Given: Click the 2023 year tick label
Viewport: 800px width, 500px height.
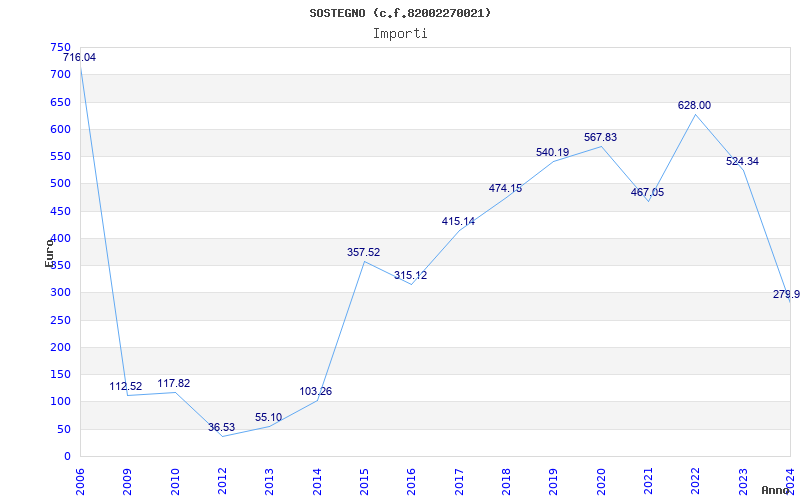Looking at the screenshot, I should [743, 482].
